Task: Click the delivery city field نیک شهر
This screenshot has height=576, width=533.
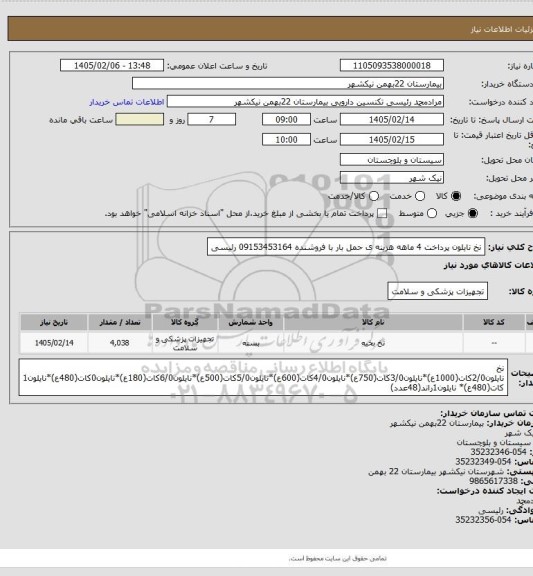Action: 392,178
